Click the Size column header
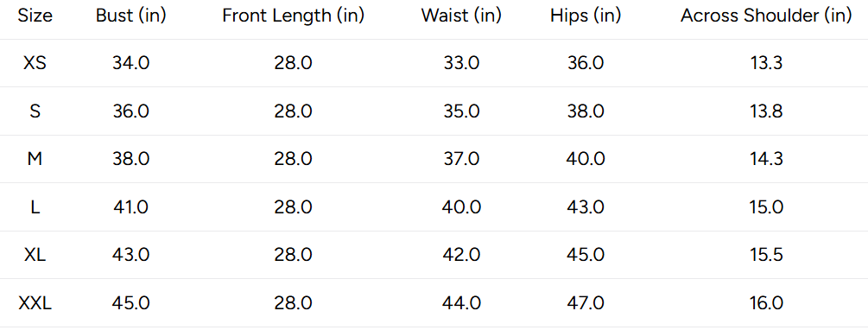 [35, 16]
